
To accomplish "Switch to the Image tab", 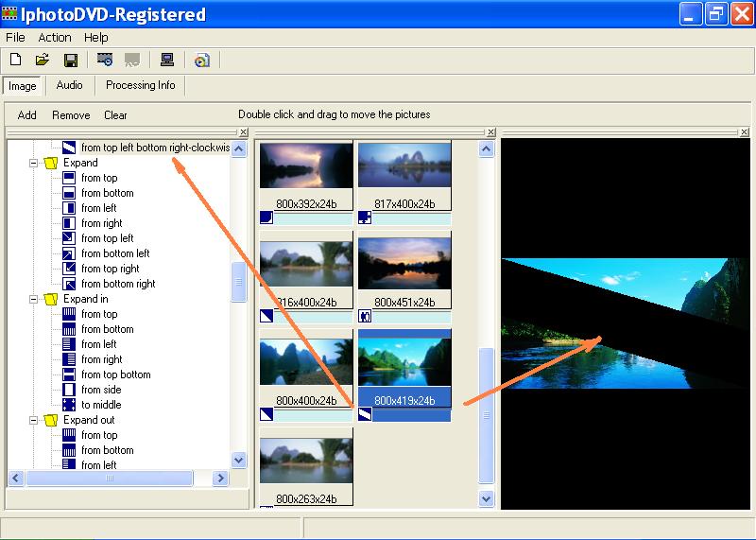I will click(x=22, y=86).
